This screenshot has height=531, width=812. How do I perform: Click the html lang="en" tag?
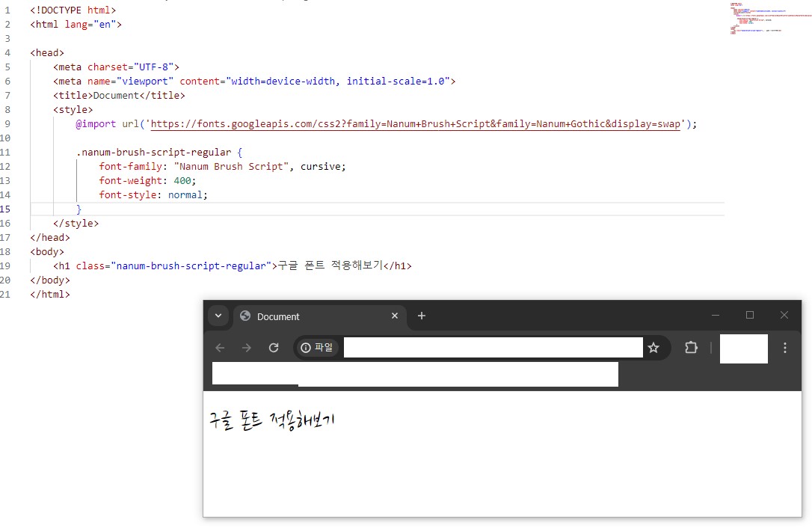pyautogui.click(x=76, y=25)
